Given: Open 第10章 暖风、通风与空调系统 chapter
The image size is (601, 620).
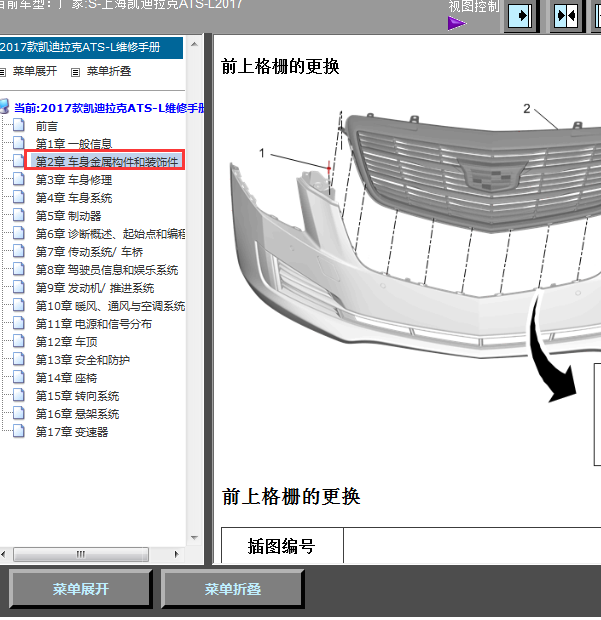Looking at the screenshot, I should pyautogui.click(x=110, y=306).
